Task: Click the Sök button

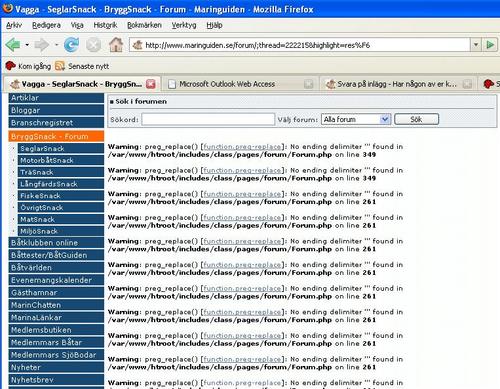Action: (416, 119)
